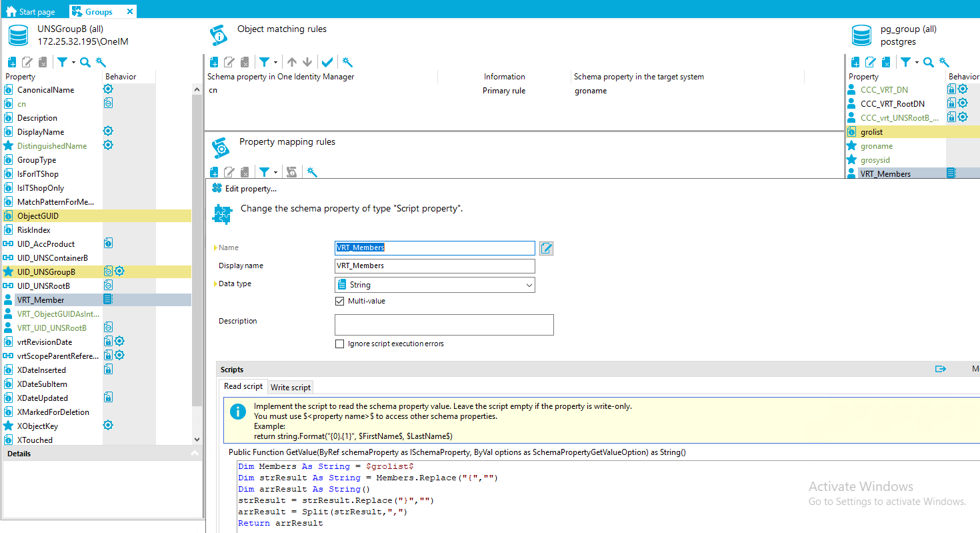
Task: Close the Groups tab
Action: pos(130,11)
